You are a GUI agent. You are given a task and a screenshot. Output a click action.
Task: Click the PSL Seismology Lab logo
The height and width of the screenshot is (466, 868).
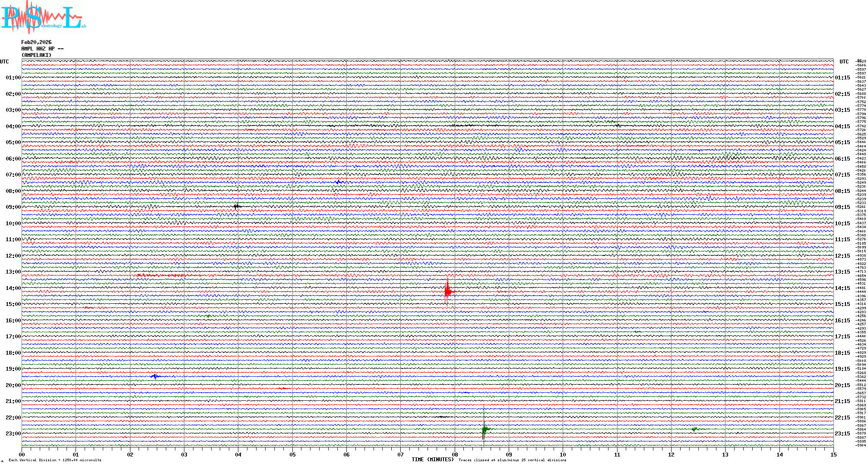pos(42,17)
